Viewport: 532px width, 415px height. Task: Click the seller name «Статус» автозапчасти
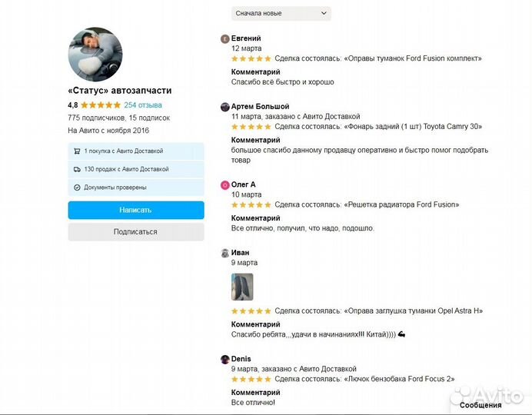(119, 90)
